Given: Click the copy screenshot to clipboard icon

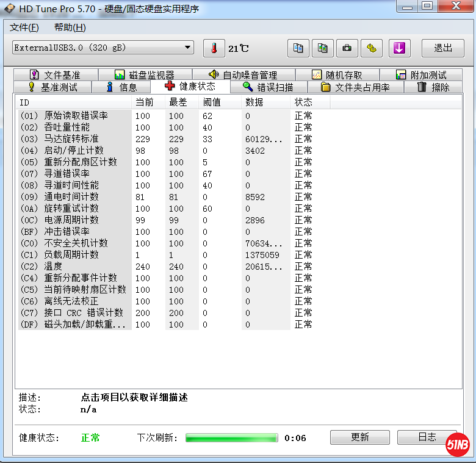Looking at the screenshot, I should [323, 48].
